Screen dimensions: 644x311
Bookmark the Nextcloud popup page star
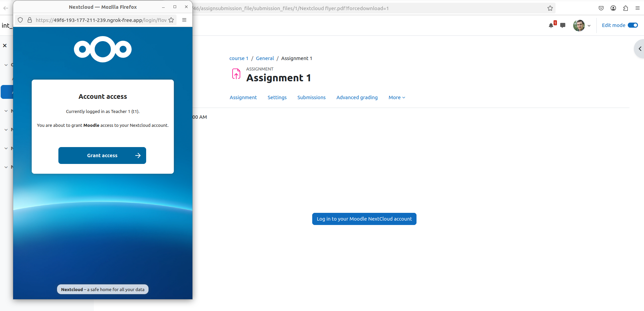click(x=171, y=20)
